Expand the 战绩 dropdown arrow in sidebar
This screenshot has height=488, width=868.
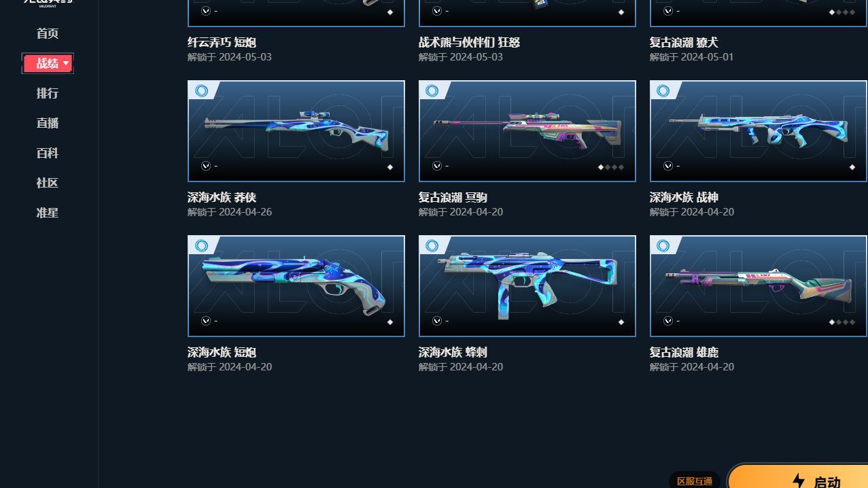tap(66, 63)
